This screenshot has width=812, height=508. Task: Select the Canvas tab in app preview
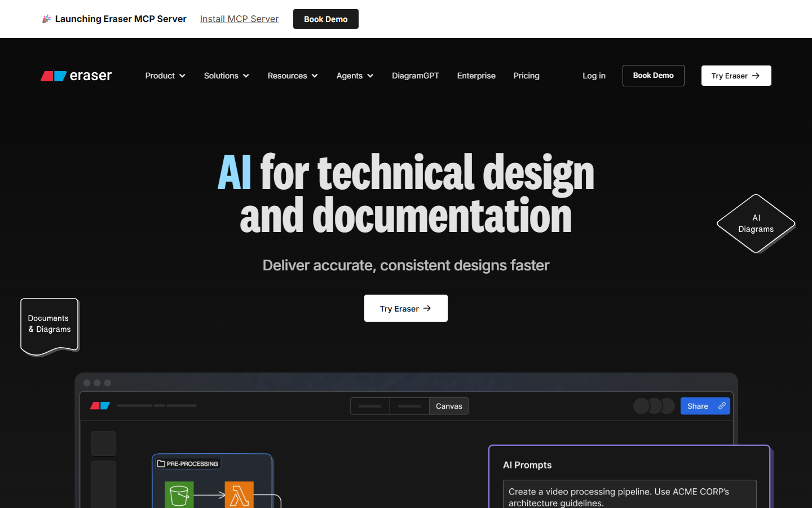(449, 406)
